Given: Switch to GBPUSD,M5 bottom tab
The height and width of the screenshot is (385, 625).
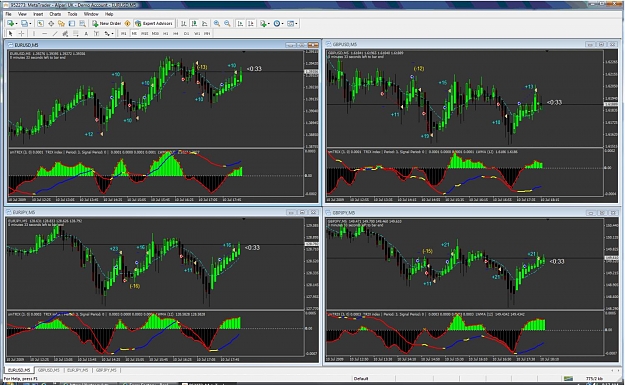Looking at the screenshot, I should point(49,370).
